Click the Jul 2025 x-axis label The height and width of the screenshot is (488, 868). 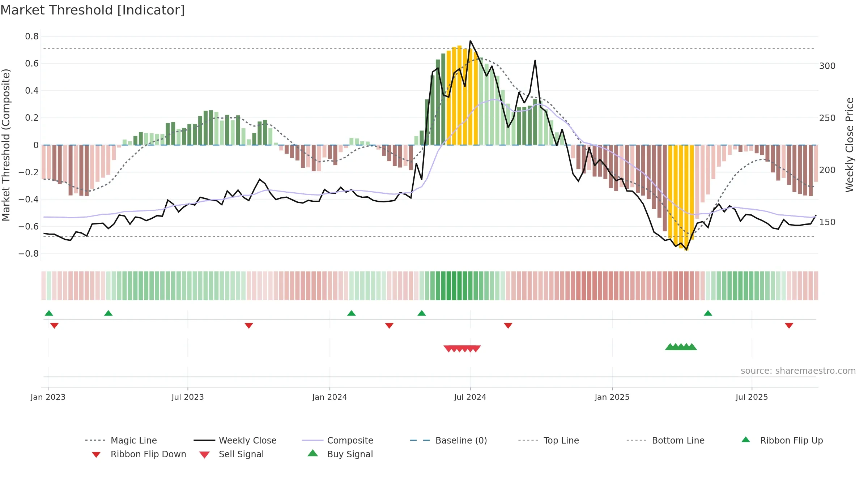pos(752,397)
